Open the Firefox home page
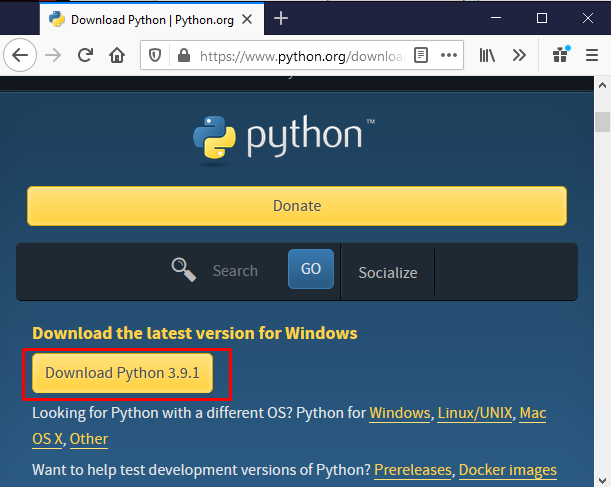 tap(117, 55)
